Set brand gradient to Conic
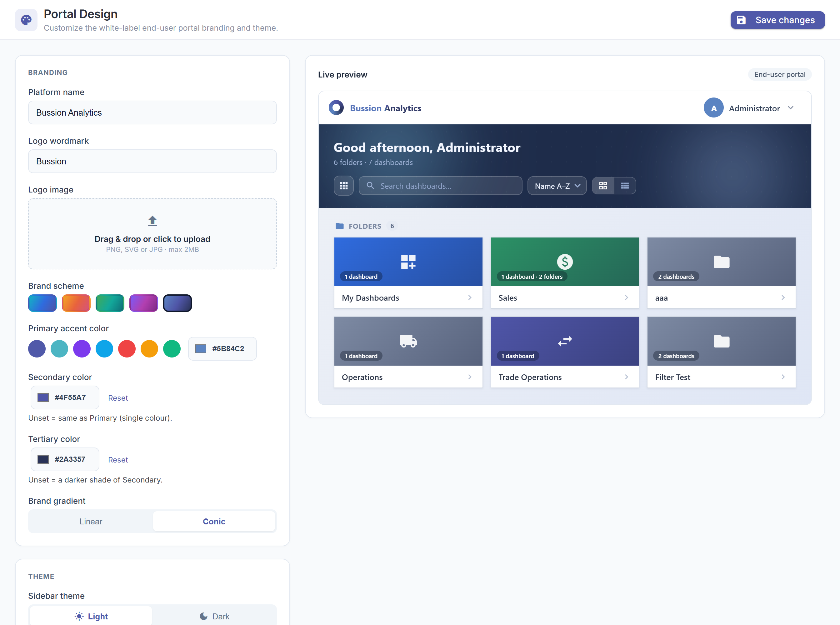 214,521
